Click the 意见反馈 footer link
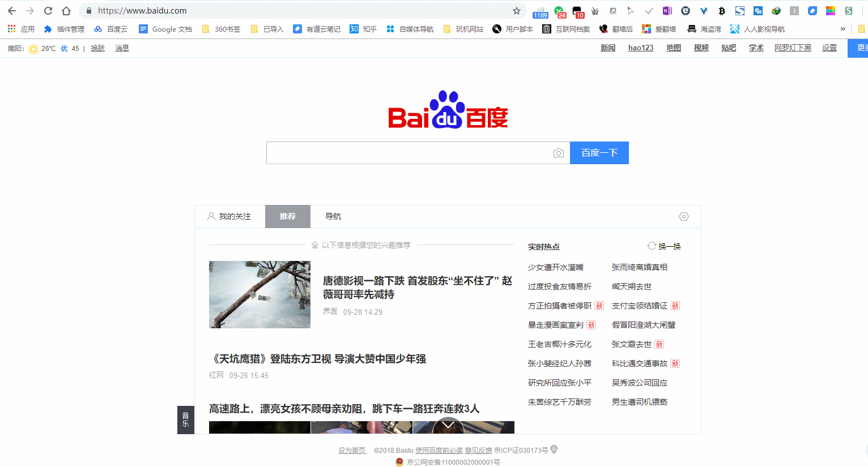Screen dimensions: 868x467 click(x=479, y=451)
